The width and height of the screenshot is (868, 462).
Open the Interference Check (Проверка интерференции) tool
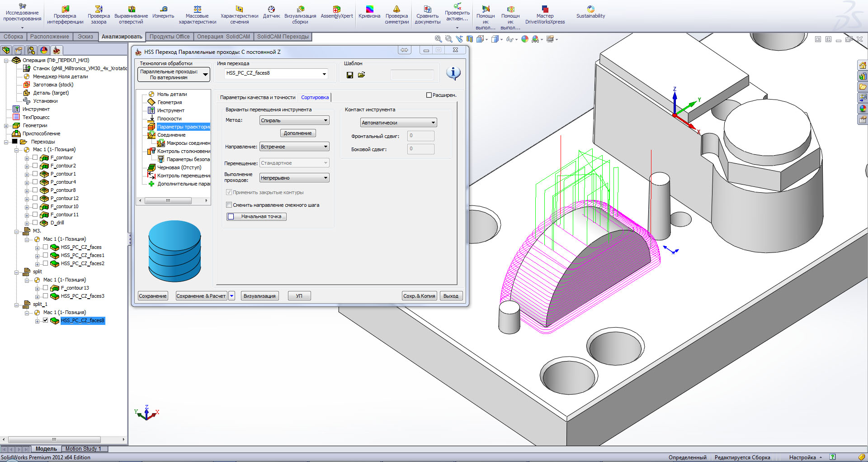pyautogui.click(x=65, y=15)
